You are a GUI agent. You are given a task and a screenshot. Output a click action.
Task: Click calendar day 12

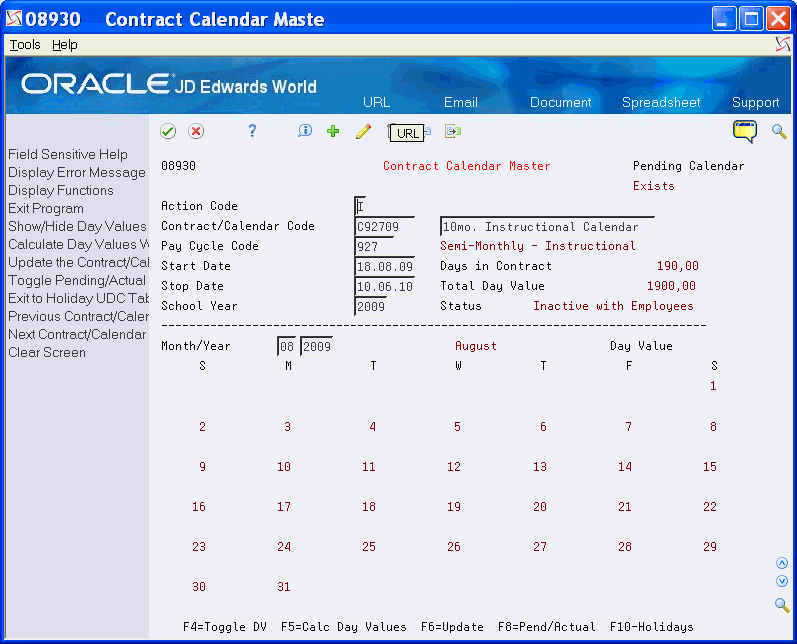(x=453, y=467)
